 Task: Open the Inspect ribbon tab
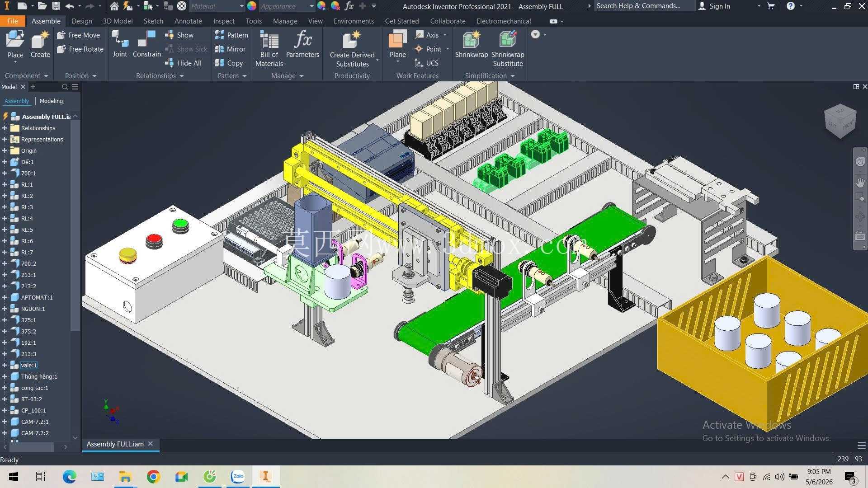point(224,21)
